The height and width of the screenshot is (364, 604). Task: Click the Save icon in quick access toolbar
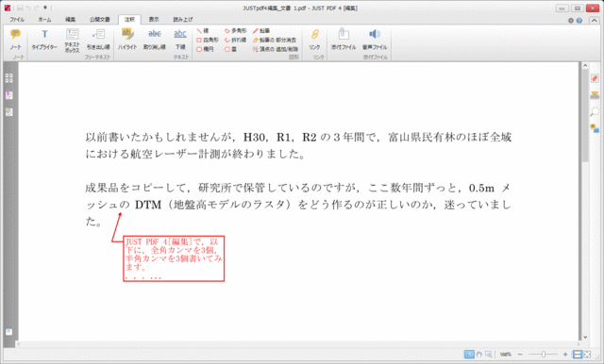pyautogui.click(x=20, y=8)
